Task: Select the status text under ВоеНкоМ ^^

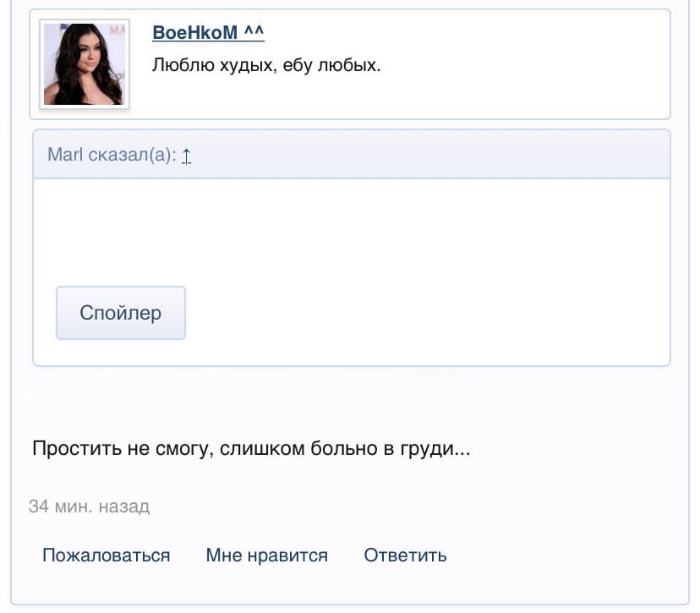Action: 266,64
